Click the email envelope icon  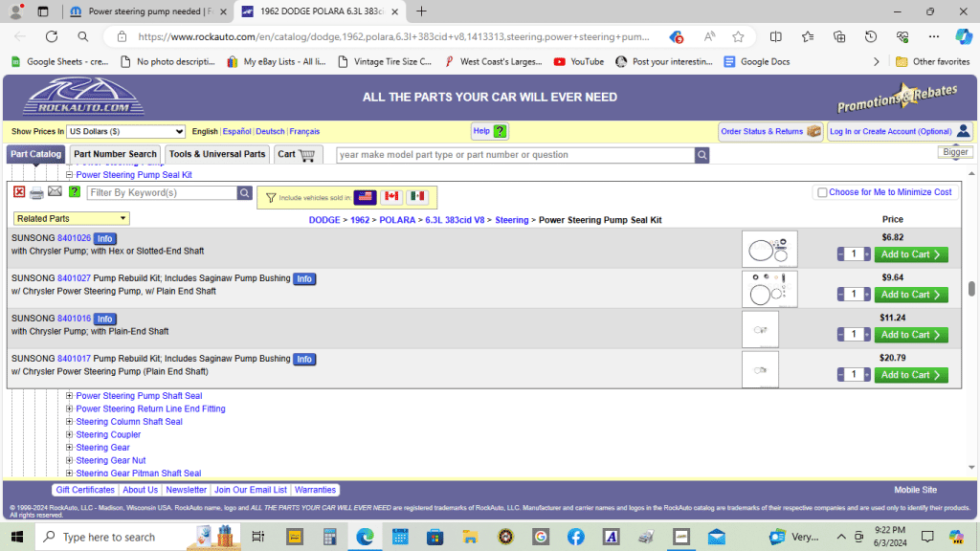(56, 192)
